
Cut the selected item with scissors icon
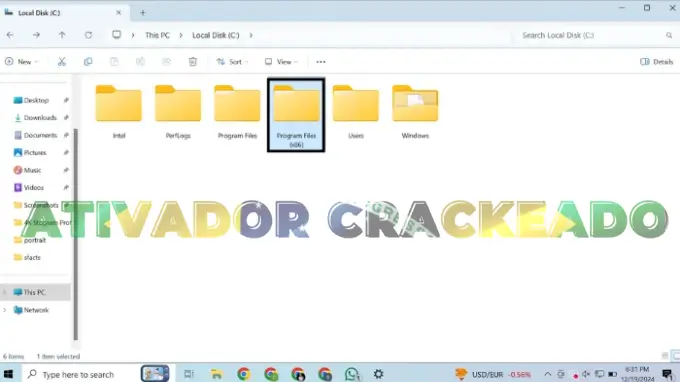62,62
